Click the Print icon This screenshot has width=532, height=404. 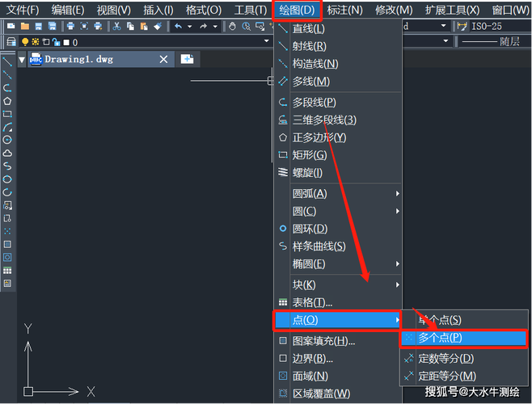(x=70, y=26)
